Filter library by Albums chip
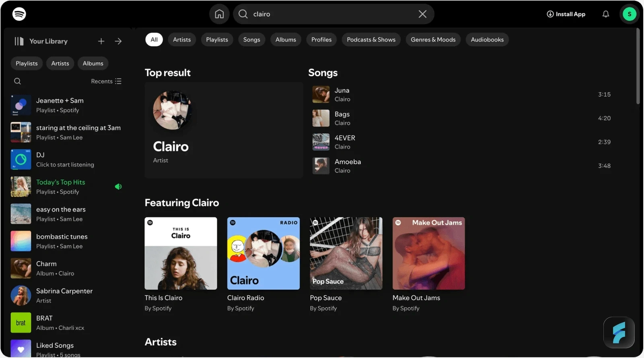 tap(93, 63)
